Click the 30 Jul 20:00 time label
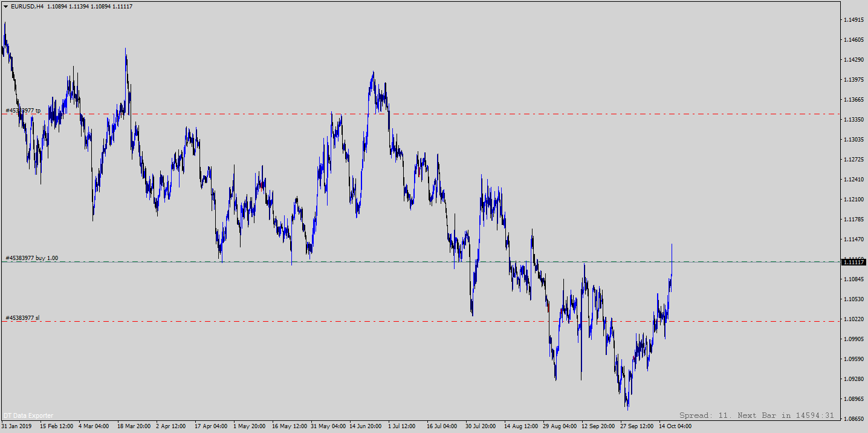The height and width of the screenshot is (433, 868). click(482, 426)
